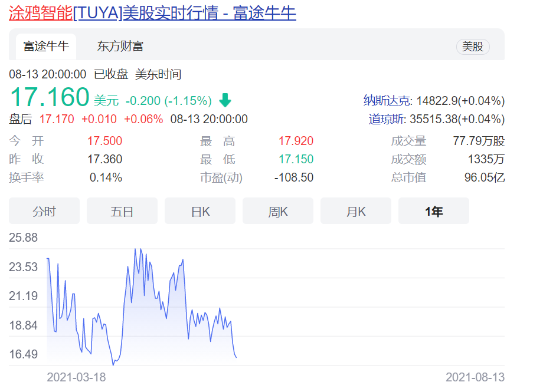This screenshot has width=543, height=392.
Task: Click the 最高 value 17.920
Action: pos(296,141)
